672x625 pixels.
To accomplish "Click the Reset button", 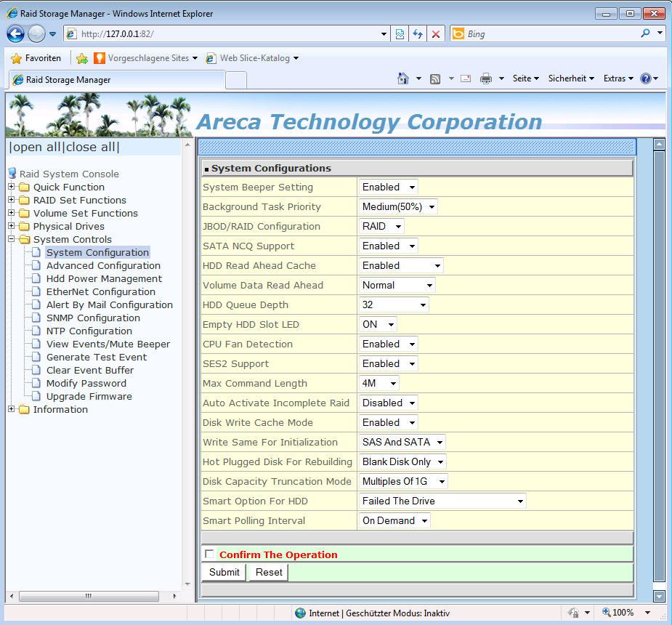I will (x=269, y=572).
